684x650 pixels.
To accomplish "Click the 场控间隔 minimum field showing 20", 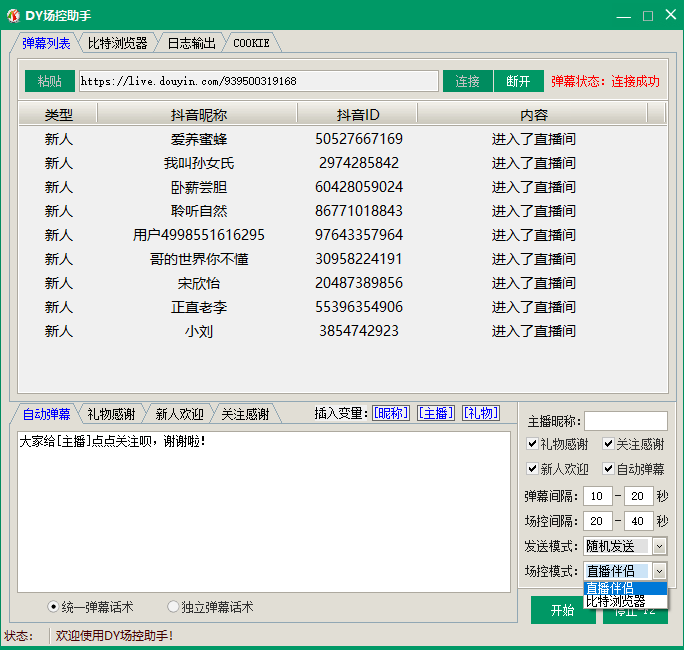I will pos(598,521).
